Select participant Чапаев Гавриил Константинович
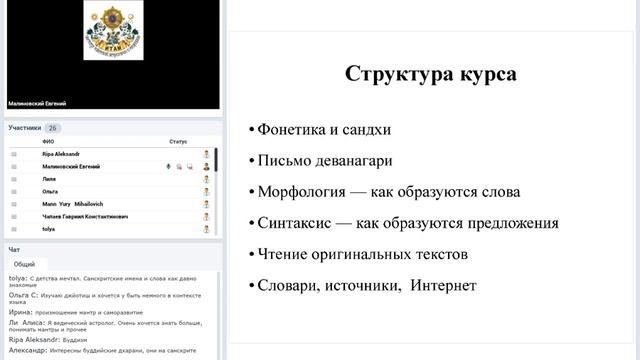The width and height of the screenshot is (640, 360). [x=85, y=217]
